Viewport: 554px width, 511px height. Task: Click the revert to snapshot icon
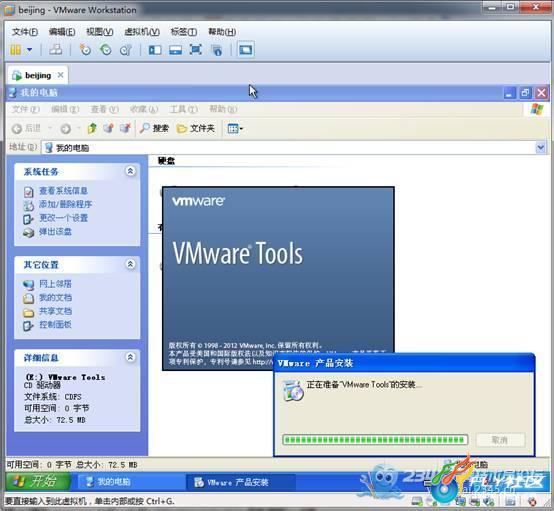coord(106,50)
